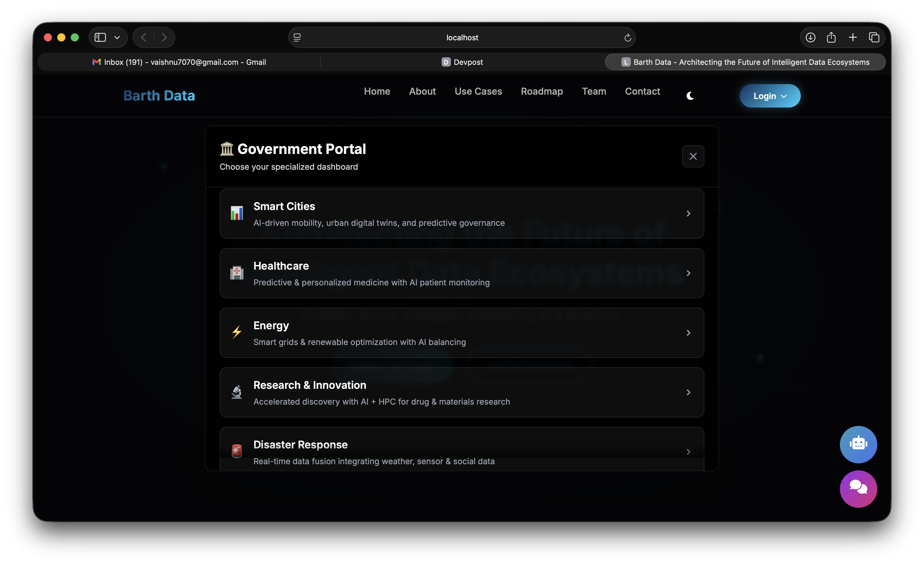924x565 pixels.
Task: Show the tab overview icon
Action: tap(874, 37)
